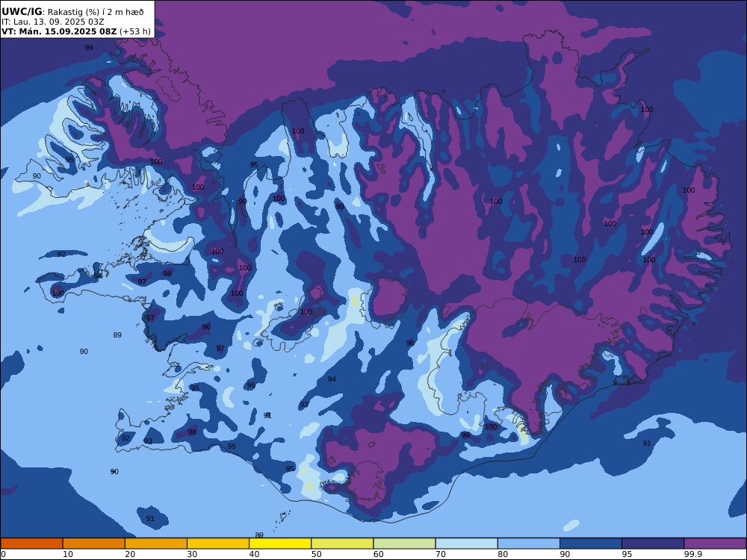Viewport: 747px width, 560px height.
Task: Click the '40' tick label under the color bar
Action: (255, 554)
